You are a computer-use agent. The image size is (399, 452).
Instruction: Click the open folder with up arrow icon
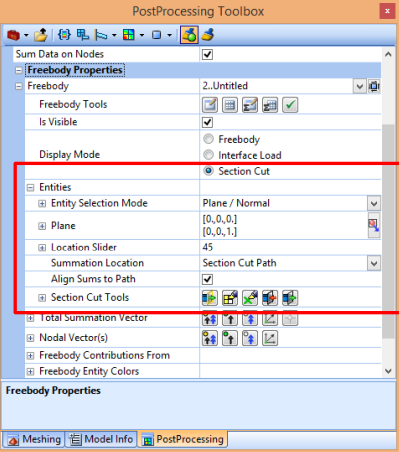[41, 35]
